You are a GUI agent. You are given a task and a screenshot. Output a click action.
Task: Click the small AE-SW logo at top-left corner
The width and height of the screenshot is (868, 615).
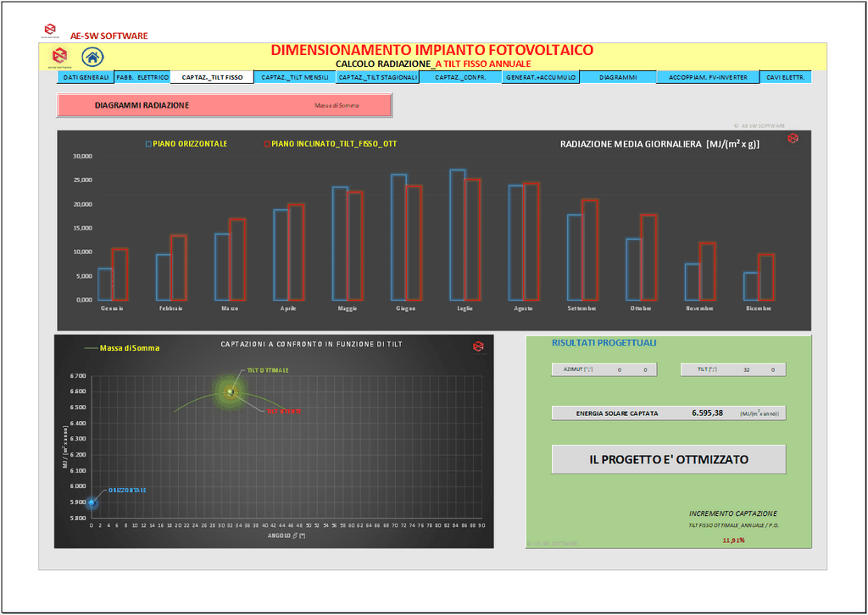(x=51, y=30)
